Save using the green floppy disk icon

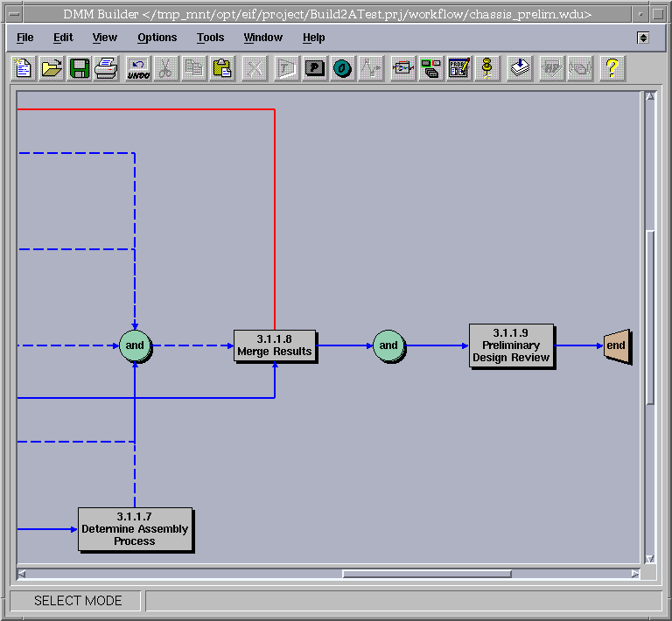[x=79, y=68]
